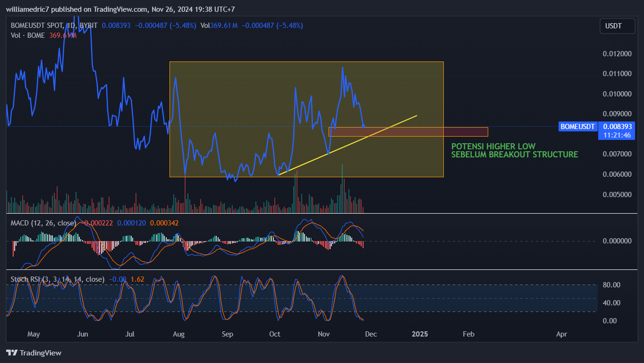
Task: Click the Oct label on time axis
Action: tap(274, 334)
